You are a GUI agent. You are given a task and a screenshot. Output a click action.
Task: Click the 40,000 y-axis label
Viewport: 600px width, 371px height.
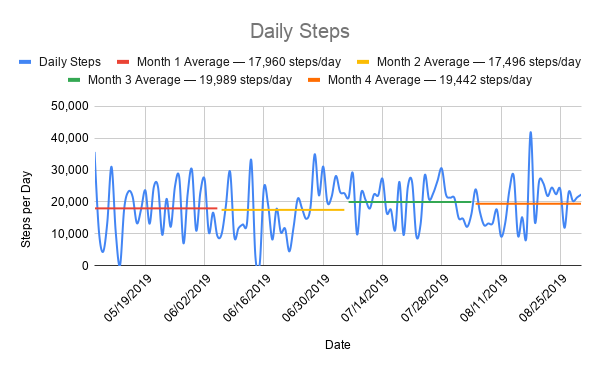[70, 138]
